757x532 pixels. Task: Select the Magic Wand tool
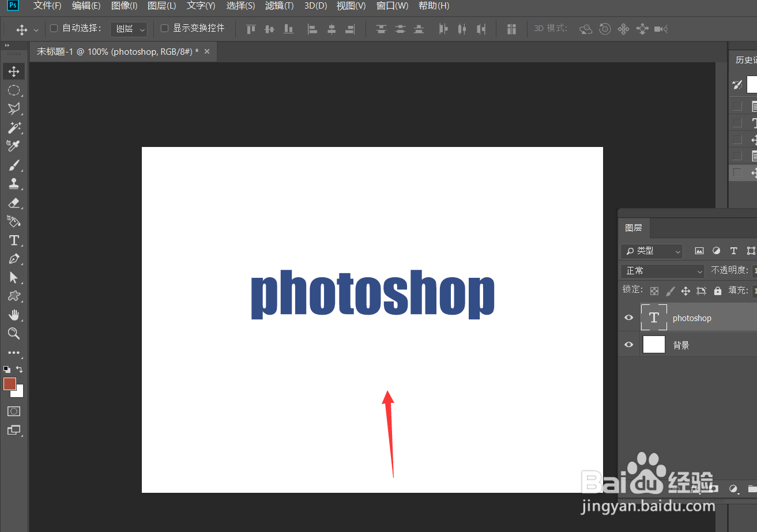pos(14,127)
